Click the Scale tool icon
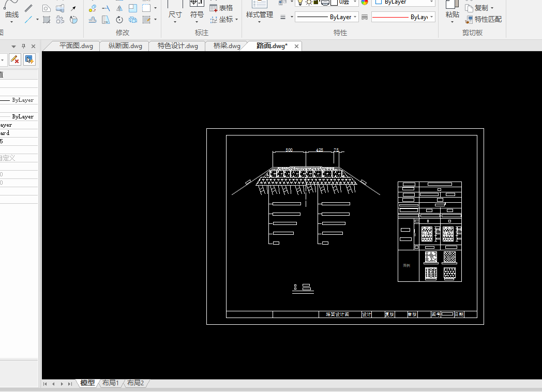 [x=133, y=8]
